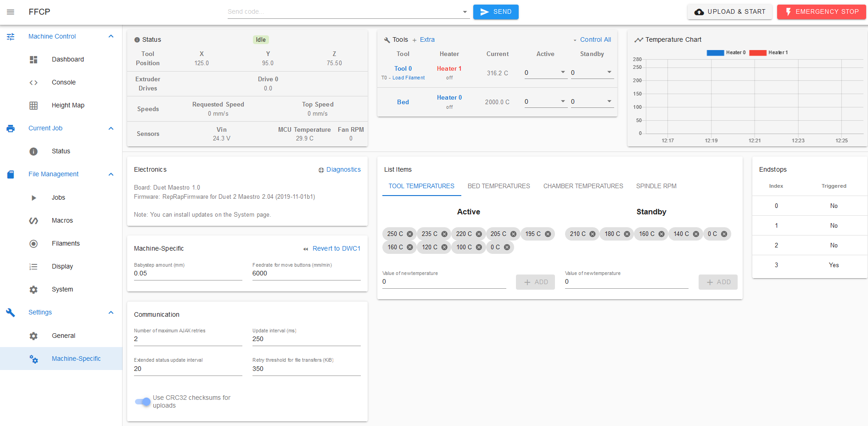868x426 pixels.
Task: Toggle Heater 1 legend in temperature chart
Action: tap(768, 53)
